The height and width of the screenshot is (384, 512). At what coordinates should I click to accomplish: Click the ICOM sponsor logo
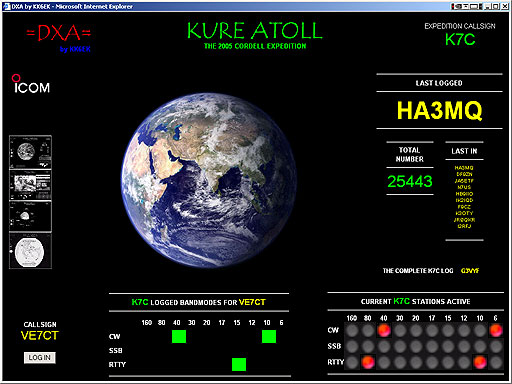click(31, 84)
